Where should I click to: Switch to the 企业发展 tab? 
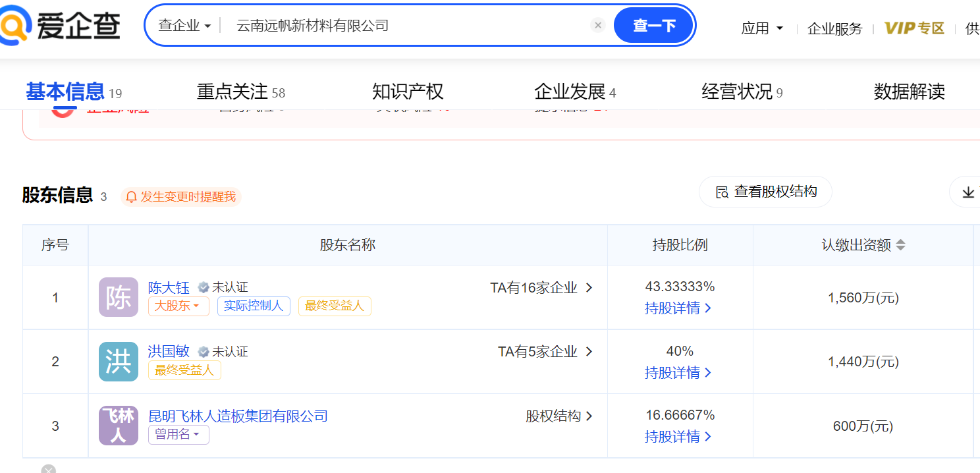(x=575, y=92)
